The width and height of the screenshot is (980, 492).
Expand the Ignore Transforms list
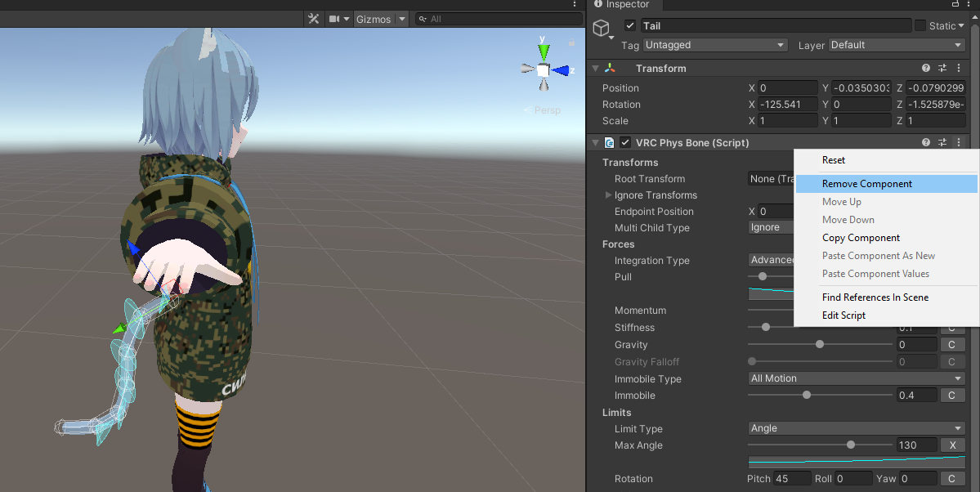608,195
